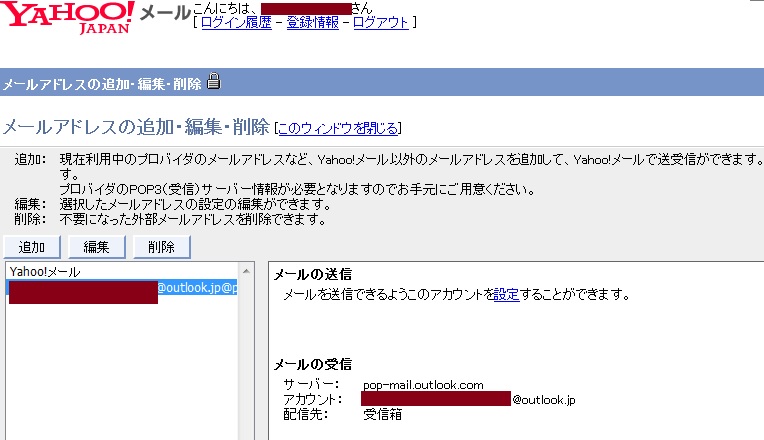764x440 pixels.
Task: Open the ログイン履歴 link
Action: [236, 22]
